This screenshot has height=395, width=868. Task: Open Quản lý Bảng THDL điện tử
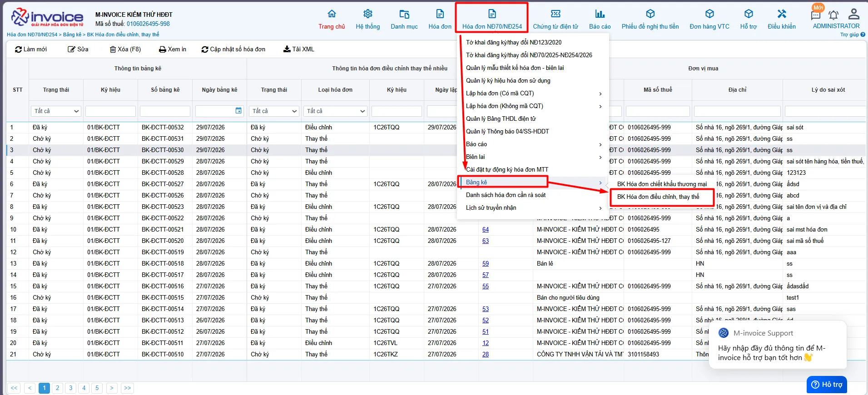pos(501,118)
